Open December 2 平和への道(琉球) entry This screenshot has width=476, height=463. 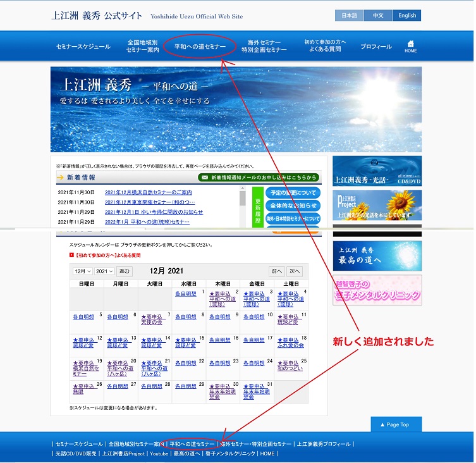point(223,299)
